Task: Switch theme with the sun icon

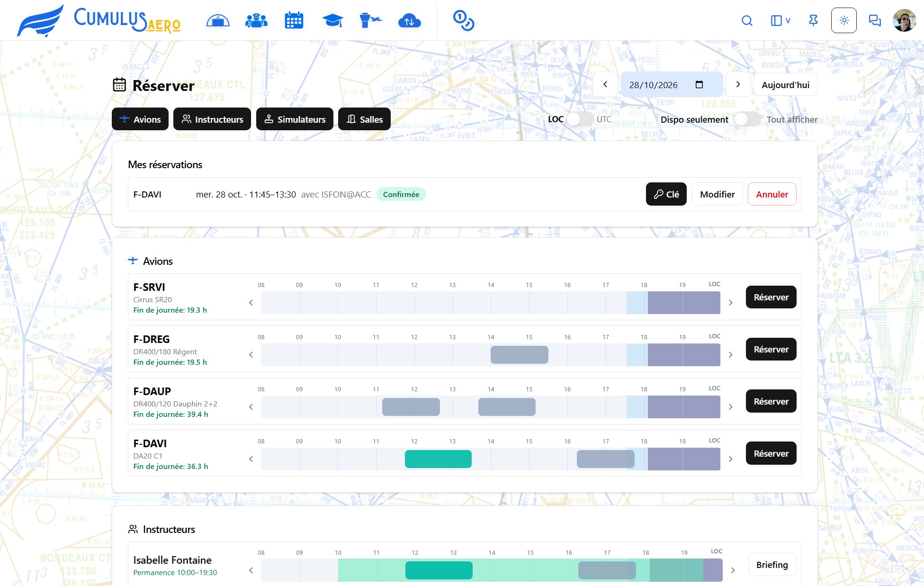Action: (x=844, y=20)
